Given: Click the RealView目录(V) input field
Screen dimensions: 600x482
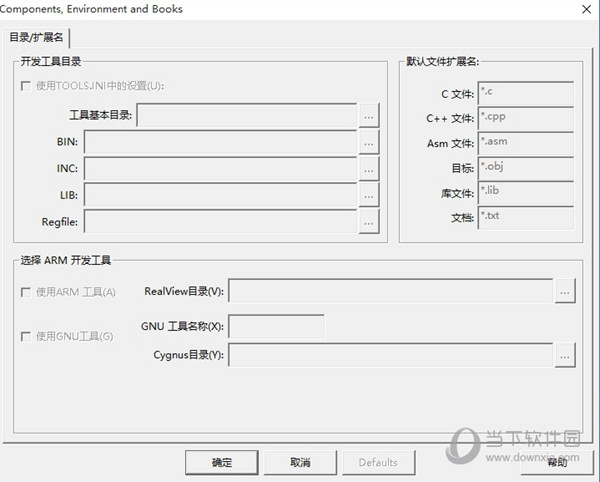Looking at the screenshot, I should tap(391, 291).
